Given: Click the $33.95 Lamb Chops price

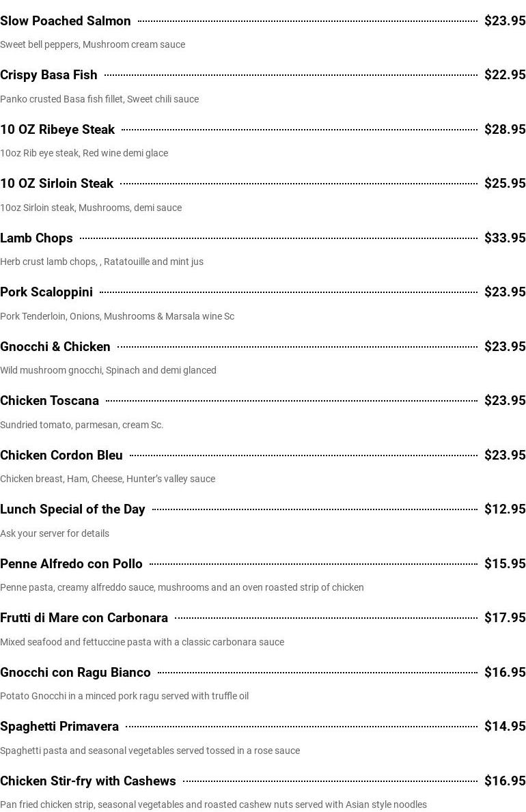Looking at the screenshot, I should coord(505,238).
